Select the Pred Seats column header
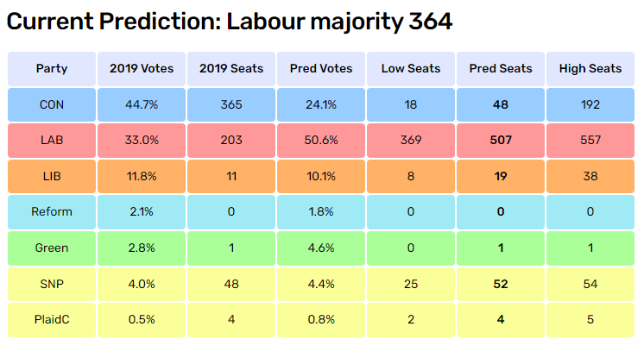Viewport: 644px width, 339px height. tap(500, 68)
